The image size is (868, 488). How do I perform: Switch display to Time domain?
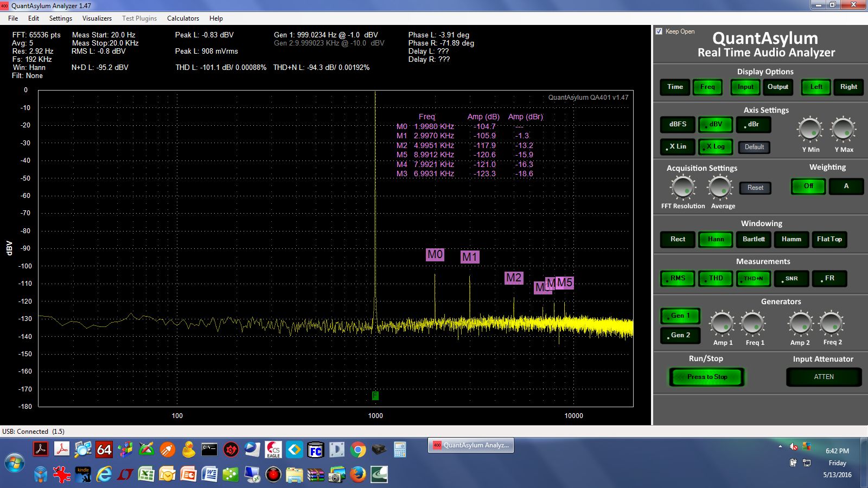(x=675, y=87)
